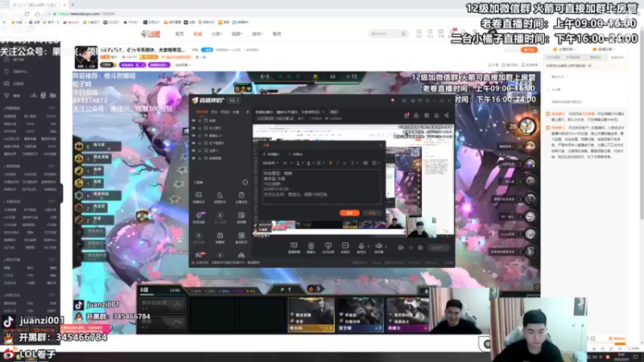The image size is (644, 362).
Task: Open the text alignment dropdown in subtitle dialog
Action: pyautogui.click(x=354, y=163)
